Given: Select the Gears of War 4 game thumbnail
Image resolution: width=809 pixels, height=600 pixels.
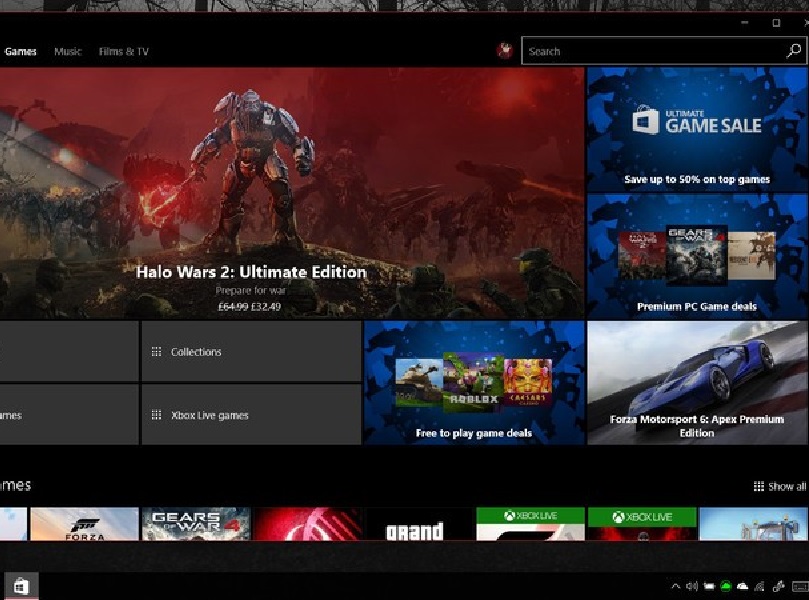Looking at the screenshot, I should [195, 524].
